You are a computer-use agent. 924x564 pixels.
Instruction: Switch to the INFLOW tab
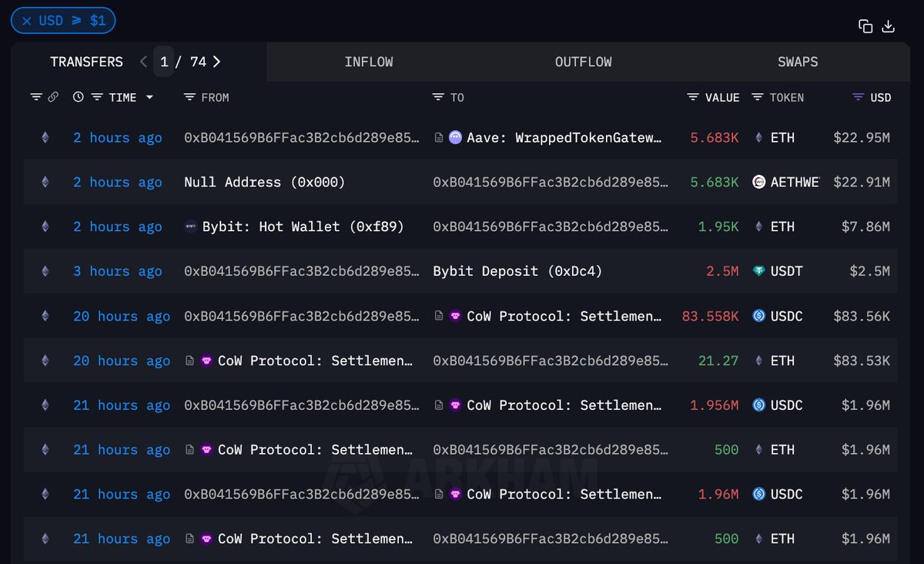click(368, 62)
